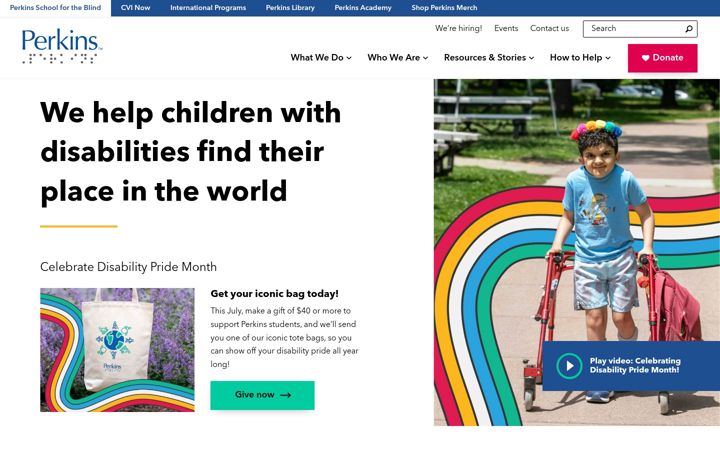
Task: Click the search magnifier icon
Action: (x=689, y=29)
